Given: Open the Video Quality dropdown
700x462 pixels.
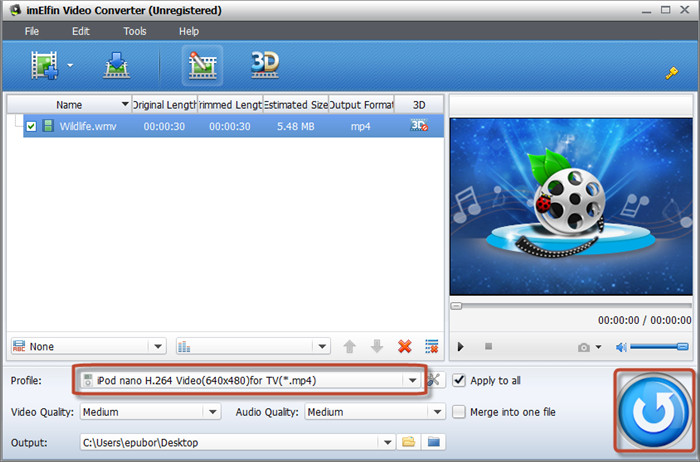Looking at the screenshot, I should (x=150, y=412).
